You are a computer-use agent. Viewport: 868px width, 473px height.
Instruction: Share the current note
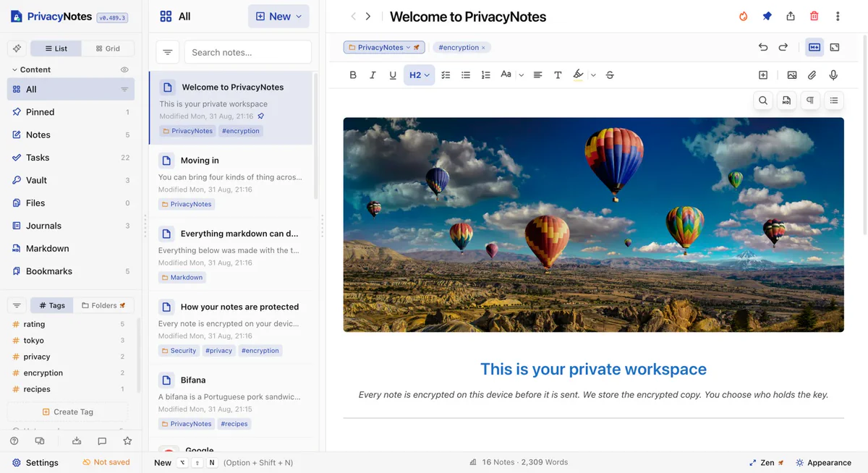tap(791, 17)
